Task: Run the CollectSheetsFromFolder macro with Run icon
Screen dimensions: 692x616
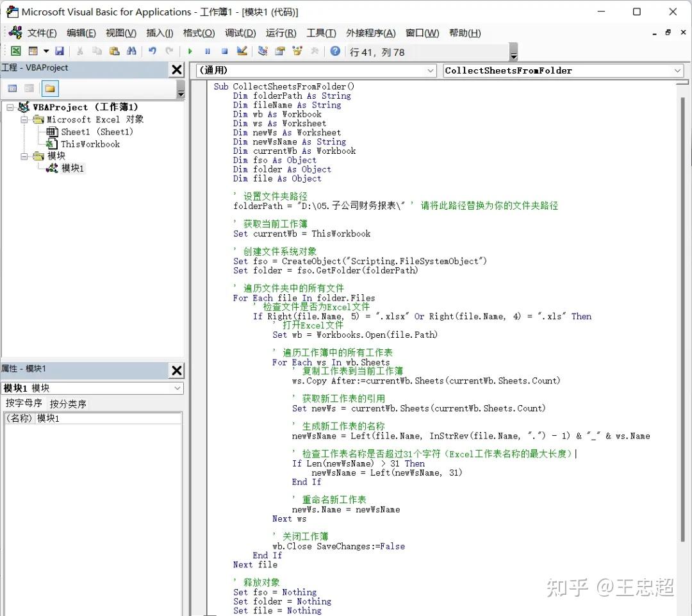Action: tap(191, 51)
